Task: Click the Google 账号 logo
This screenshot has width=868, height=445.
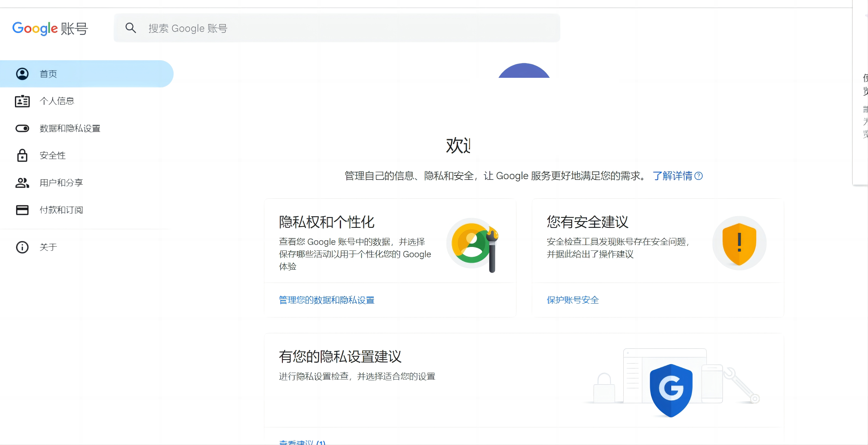Action: pyautogui.click(x=50, y=28)
